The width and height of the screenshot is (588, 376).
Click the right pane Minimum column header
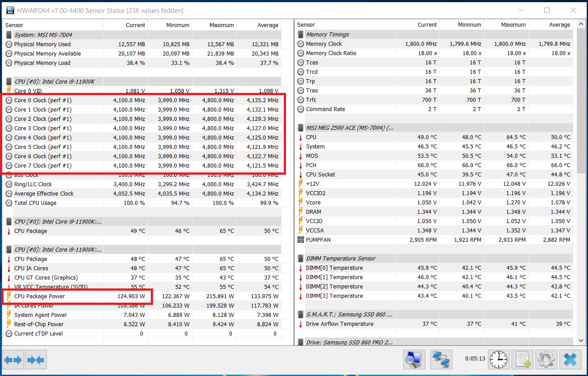coord(462,24)
